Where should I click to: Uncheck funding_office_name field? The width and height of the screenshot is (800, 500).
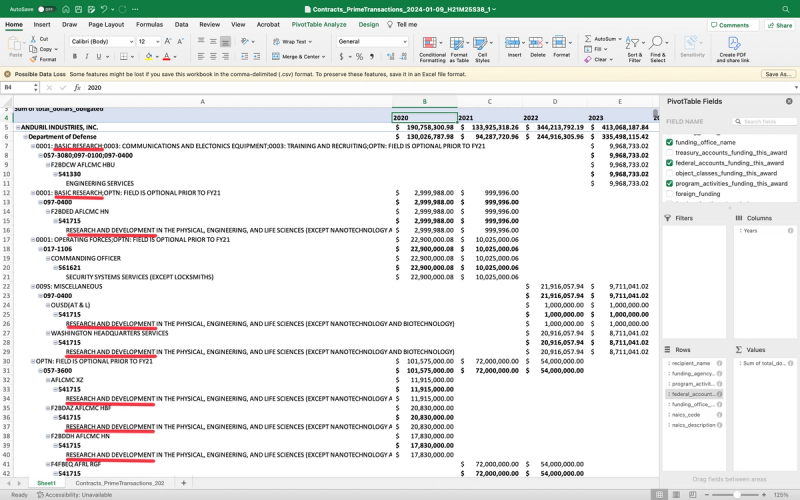(x=669, y=142)
